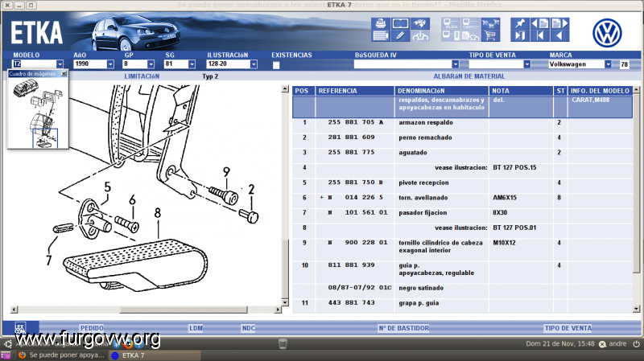644x361 pixels.
Task: Click the single shopping cart icon
Action: [490, 35]
